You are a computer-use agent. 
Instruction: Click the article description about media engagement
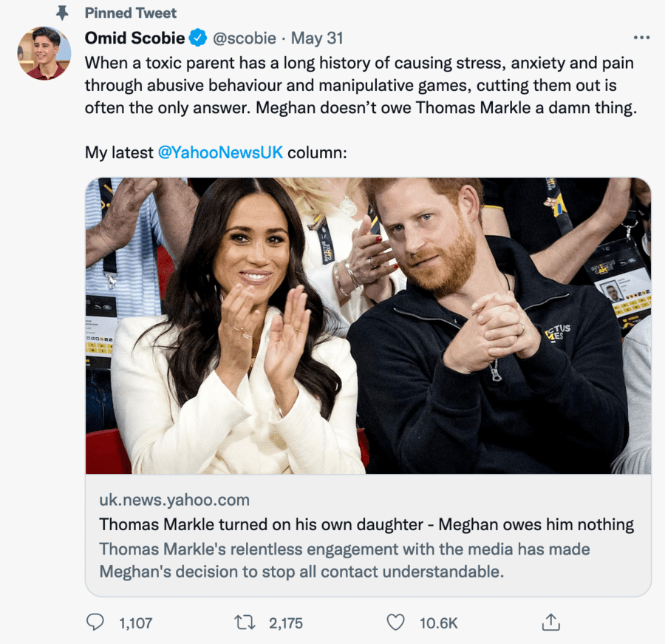(344, 560)
